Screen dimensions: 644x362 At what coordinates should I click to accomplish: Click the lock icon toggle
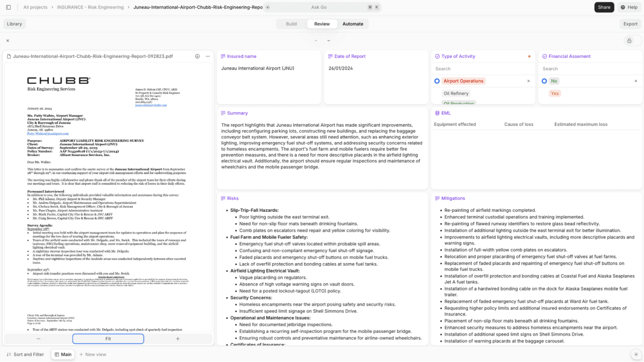click(630, 41)
